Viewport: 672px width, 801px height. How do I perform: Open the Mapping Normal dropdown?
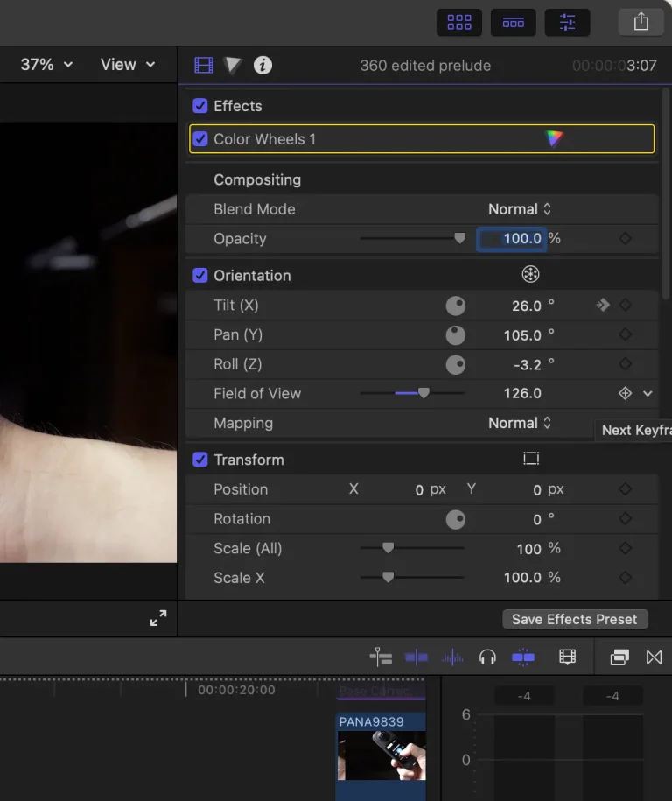(520, 423)
